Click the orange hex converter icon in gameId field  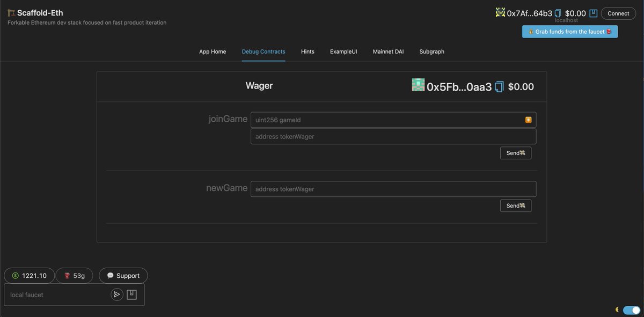click(x=528, y=119)
